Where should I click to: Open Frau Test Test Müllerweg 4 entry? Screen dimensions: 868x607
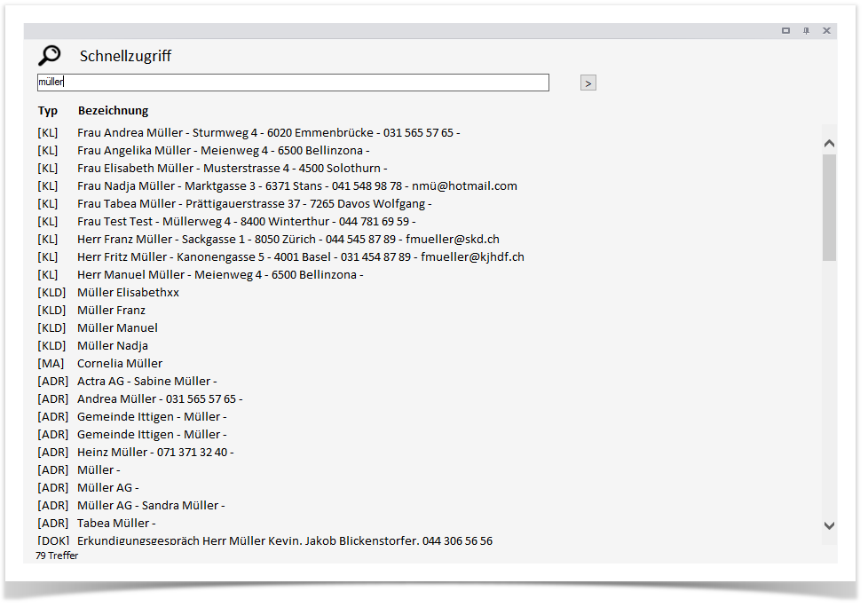(x=247, y=221)
